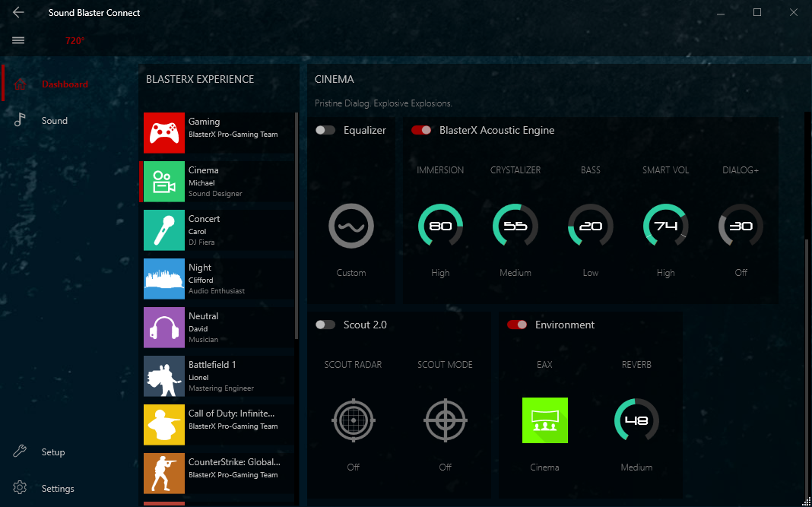The width and height of the screenshot is (812, 507).
Task: Select the Night skyline profile icon
Action: click(x=163, y=279)
